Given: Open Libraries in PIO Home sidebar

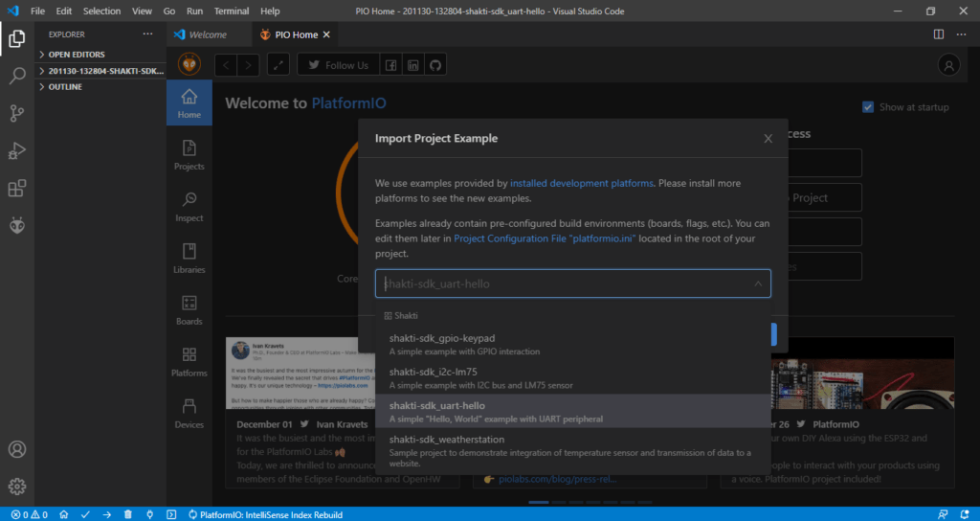Looking at the screenshot, I should [189, 259].
